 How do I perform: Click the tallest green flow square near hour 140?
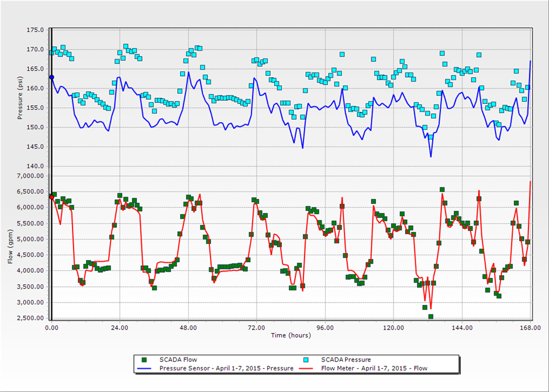pyautogui.click(x=441, y=189)
